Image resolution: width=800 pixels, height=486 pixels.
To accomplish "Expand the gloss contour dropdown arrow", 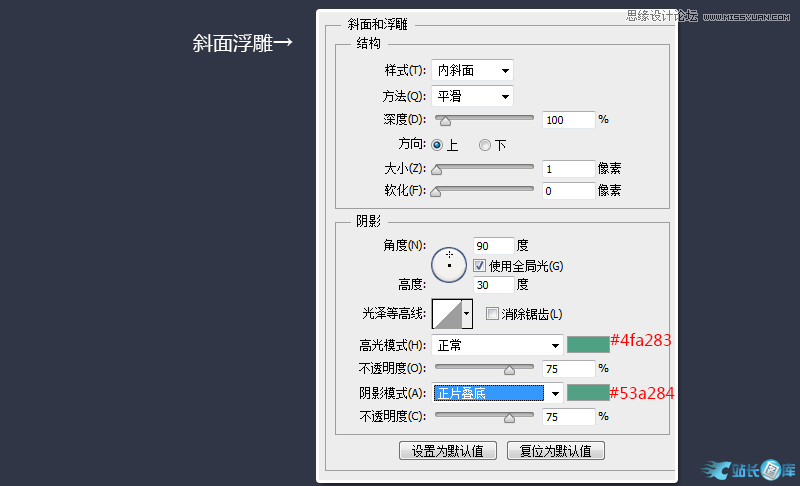I will pos(467,314).
